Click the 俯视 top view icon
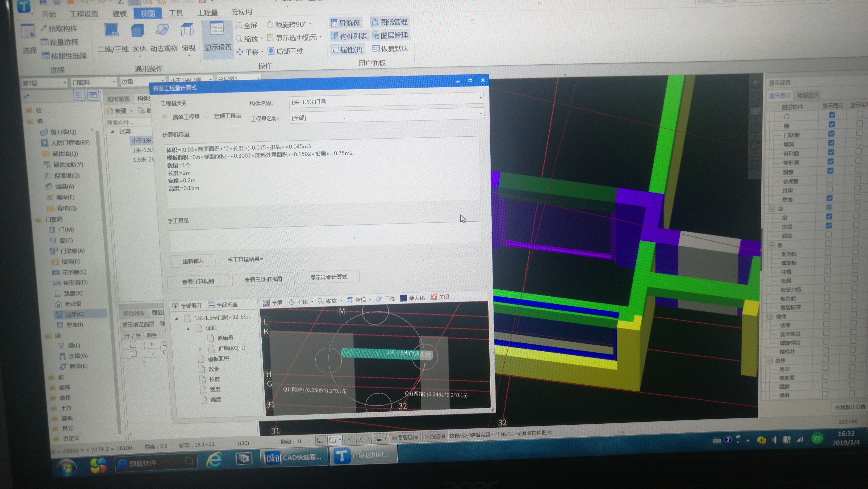The height and width of the screenshot is (489, 868). coord(187,30)
